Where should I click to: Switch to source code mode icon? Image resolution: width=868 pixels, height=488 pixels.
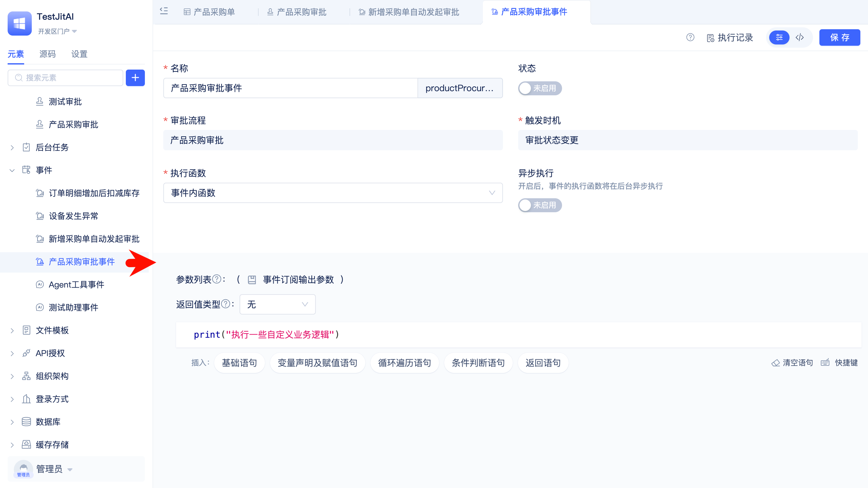pyautogui.click(x=800, y=37)
